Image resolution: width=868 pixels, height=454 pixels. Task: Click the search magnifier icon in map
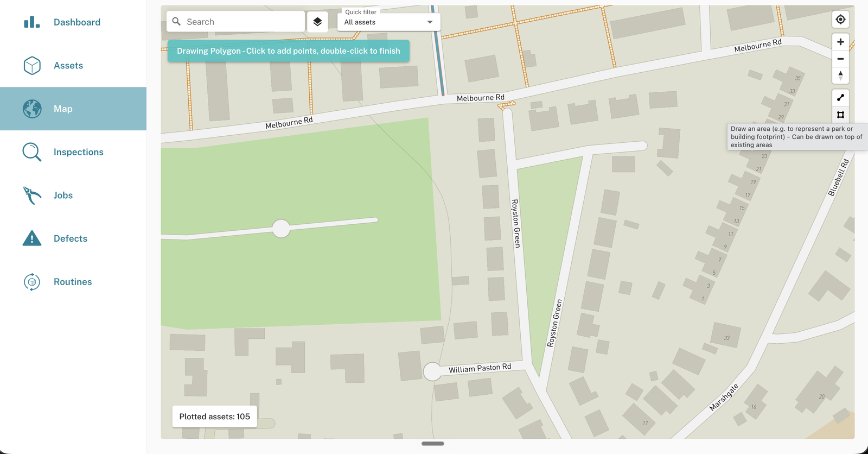(x=176, y=22)
